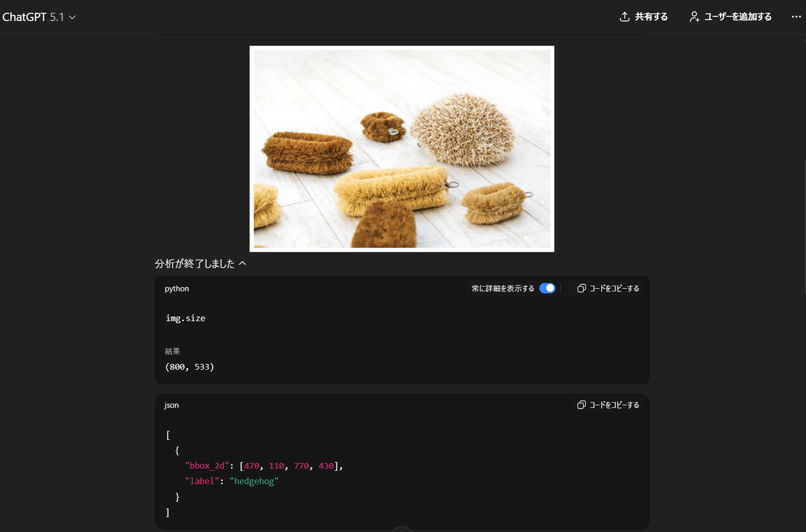Click the add-user icon beside ユーザーを追加する
The height and width of the screenshot is (532, 806).
click(x=693, y=16)
